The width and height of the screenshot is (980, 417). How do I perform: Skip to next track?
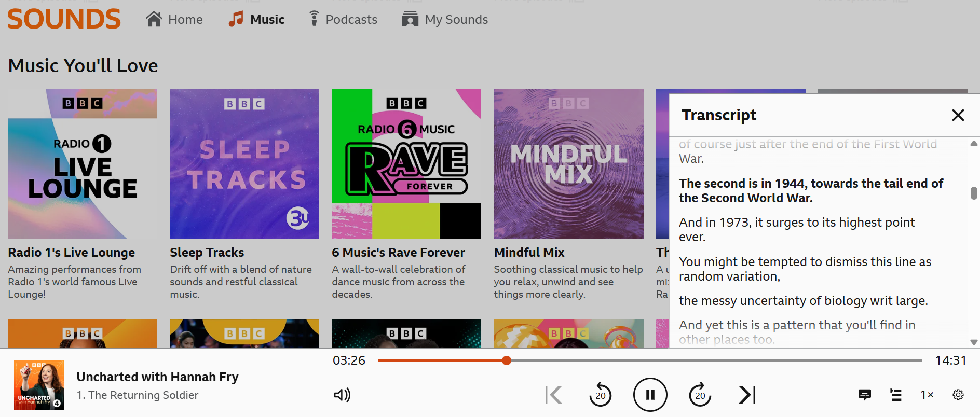pyautogui.click(x=747, y=395)
